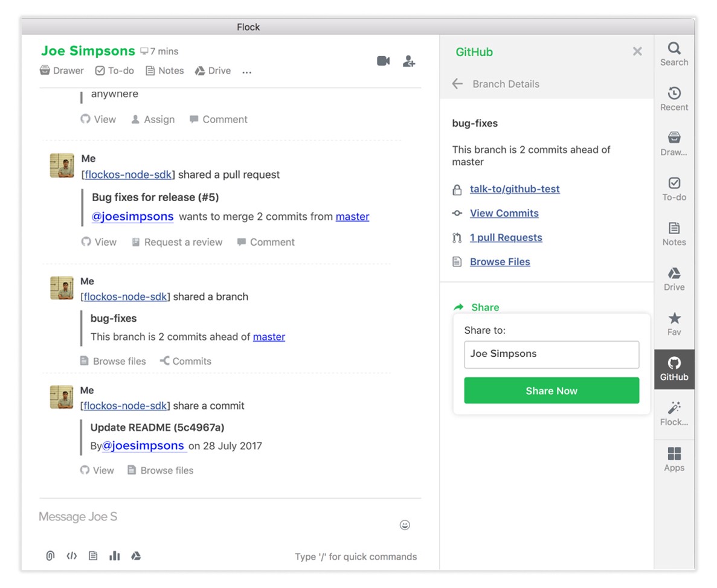
Task: Open Notes in the right sidebar
Action: coord(674,234)
